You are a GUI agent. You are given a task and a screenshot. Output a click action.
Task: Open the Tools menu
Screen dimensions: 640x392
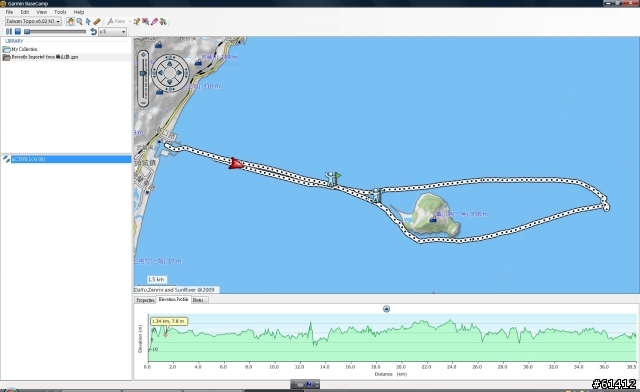[60, 12]
